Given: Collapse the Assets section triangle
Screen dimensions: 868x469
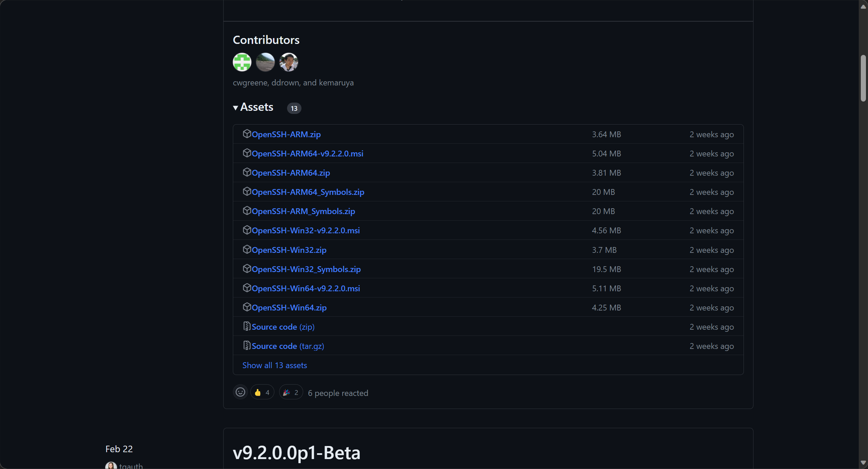Looking at the screenshot, I should [x=236, y=108].
